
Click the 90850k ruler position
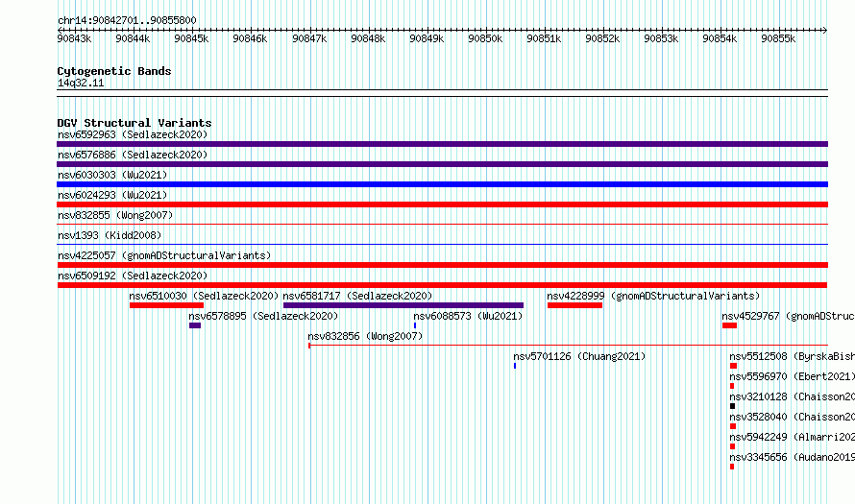[x=485, y=38]
